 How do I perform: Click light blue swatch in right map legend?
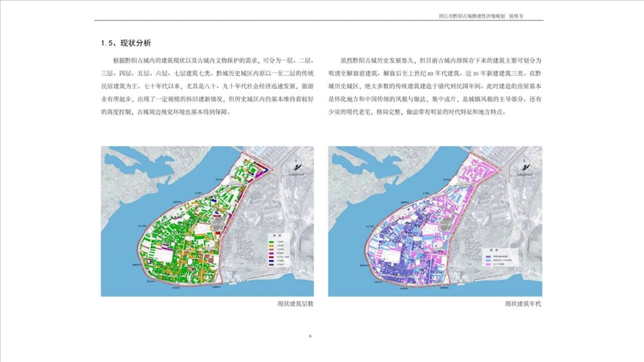488,260
